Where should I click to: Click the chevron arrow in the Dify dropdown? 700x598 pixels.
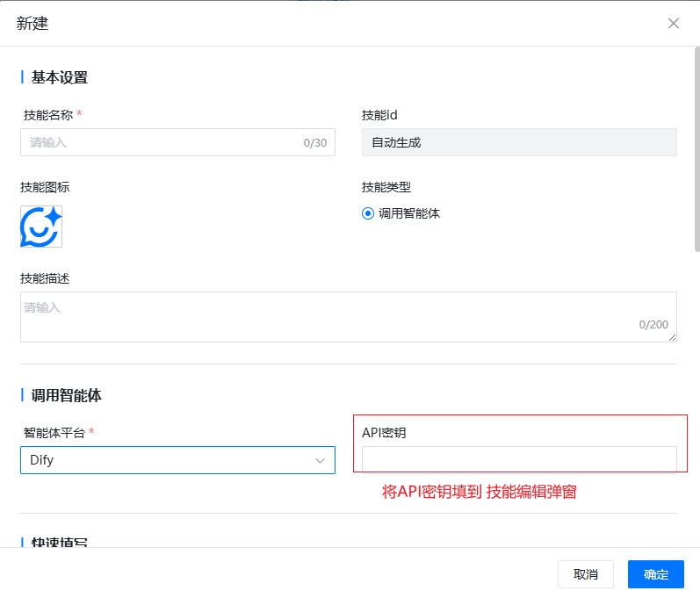click(x=321, y=460)
